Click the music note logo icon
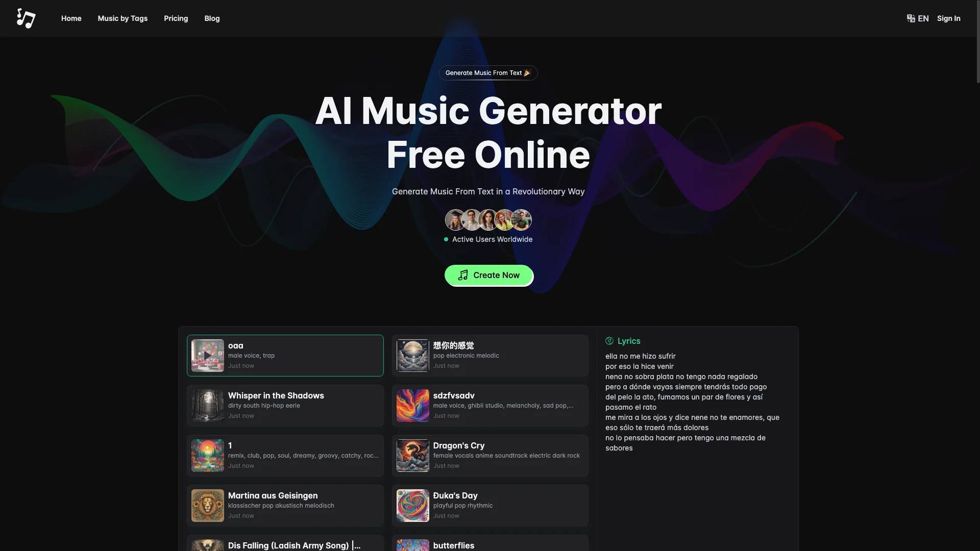 point(25,18)
